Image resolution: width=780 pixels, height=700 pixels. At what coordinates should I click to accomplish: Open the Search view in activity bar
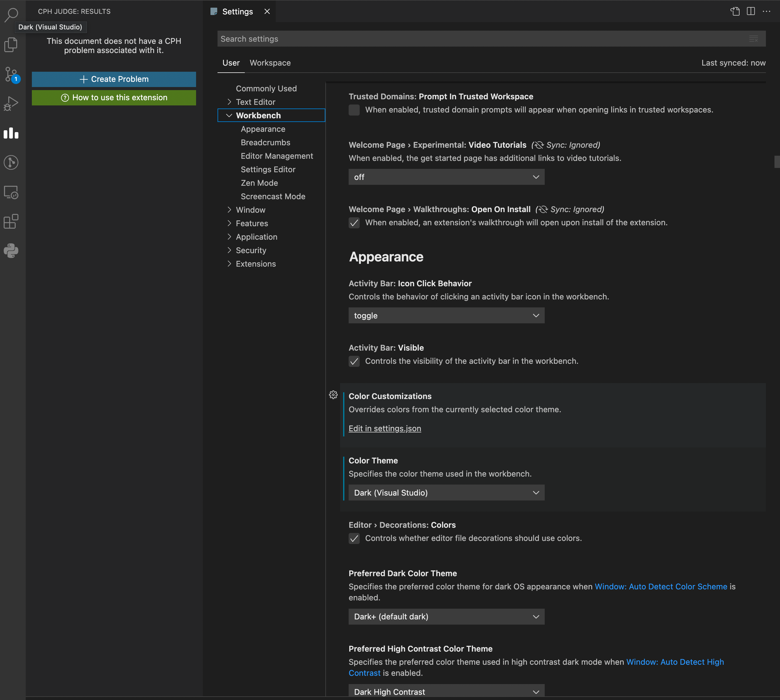(12, 15)
